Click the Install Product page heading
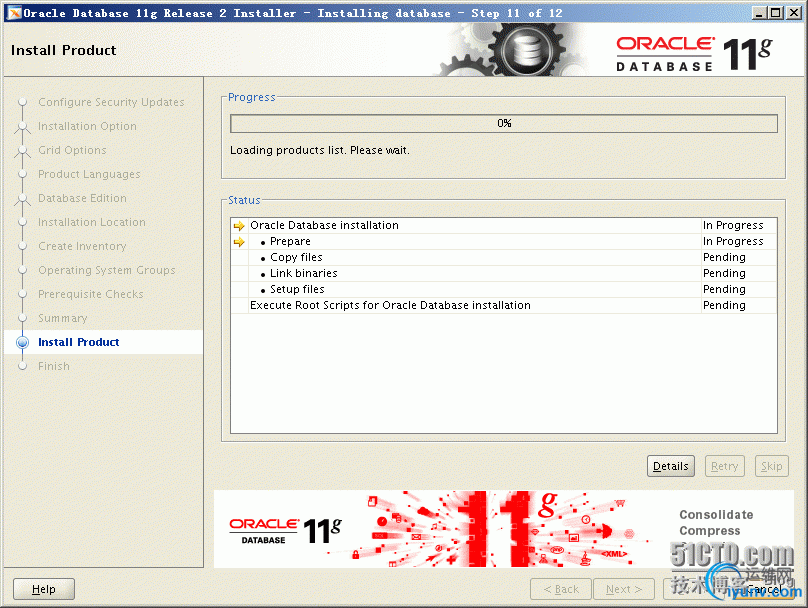This screenshot has width=808, height=608. [63, 50]
